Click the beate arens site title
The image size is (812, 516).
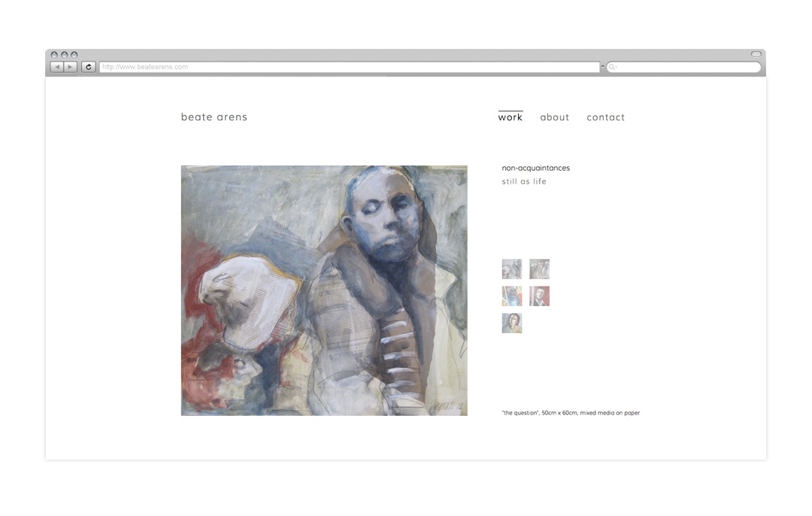click(214, 117)
